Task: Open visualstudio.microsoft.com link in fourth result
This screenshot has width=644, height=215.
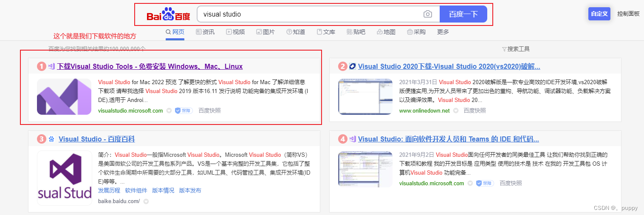Action: pyautogui.click(x=432, y=183)
